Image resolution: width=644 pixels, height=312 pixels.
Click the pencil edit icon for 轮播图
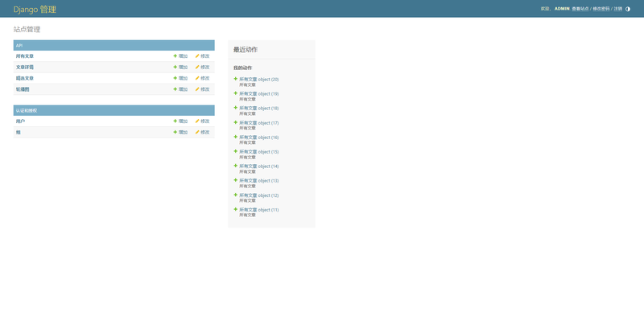197,89
